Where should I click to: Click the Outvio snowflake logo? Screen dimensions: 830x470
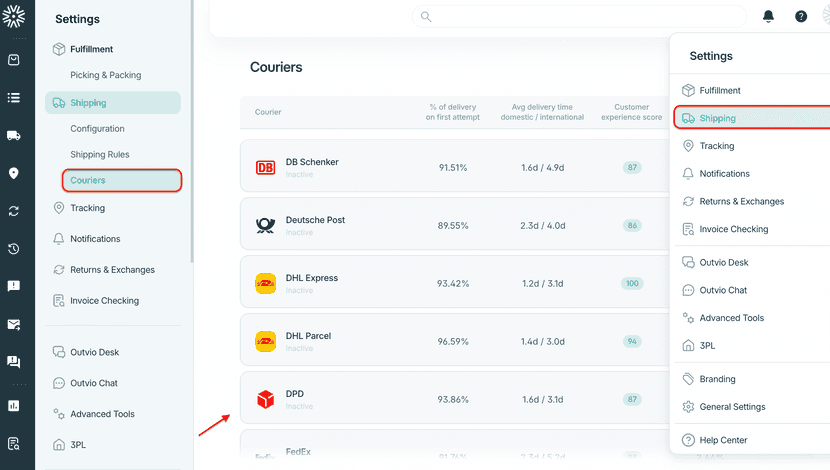click(16, 19)
